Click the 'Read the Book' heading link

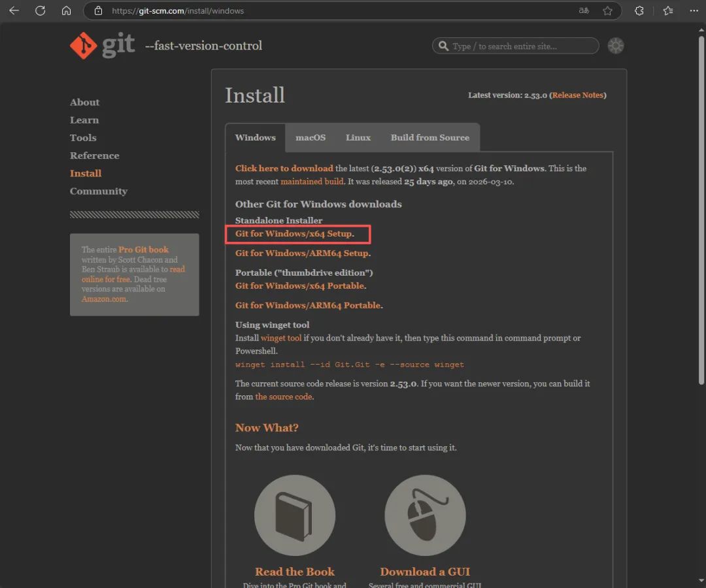coord(295,572)
